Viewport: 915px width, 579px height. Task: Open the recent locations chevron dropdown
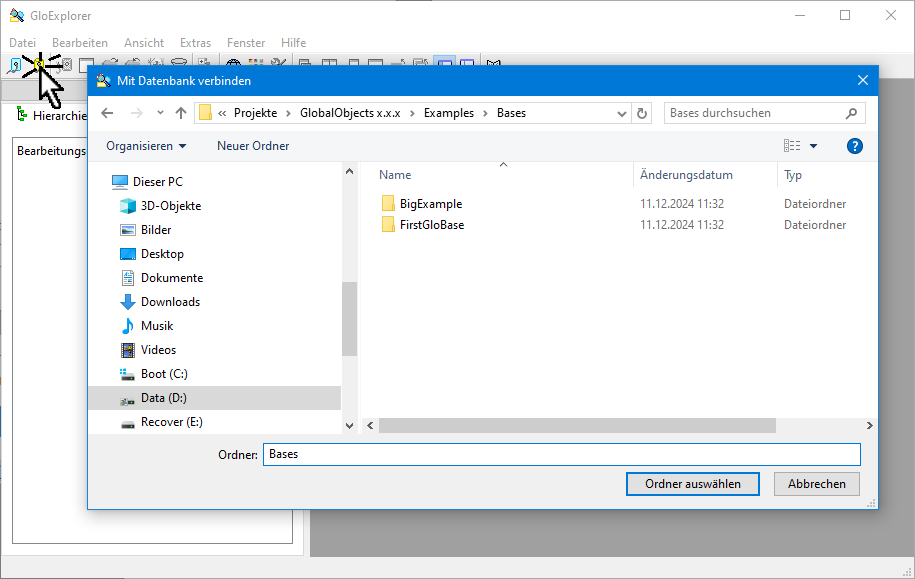[160, 113]
